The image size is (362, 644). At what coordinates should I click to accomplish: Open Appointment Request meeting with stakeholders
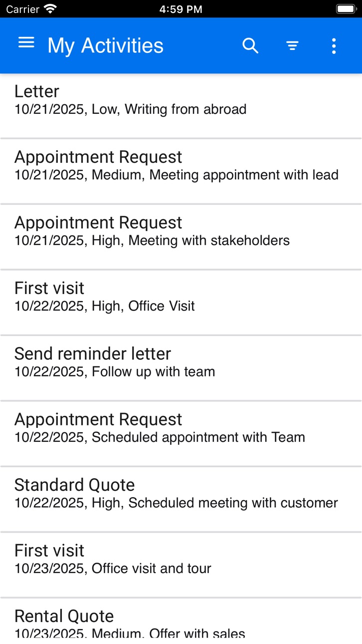[x=181, y=237]
